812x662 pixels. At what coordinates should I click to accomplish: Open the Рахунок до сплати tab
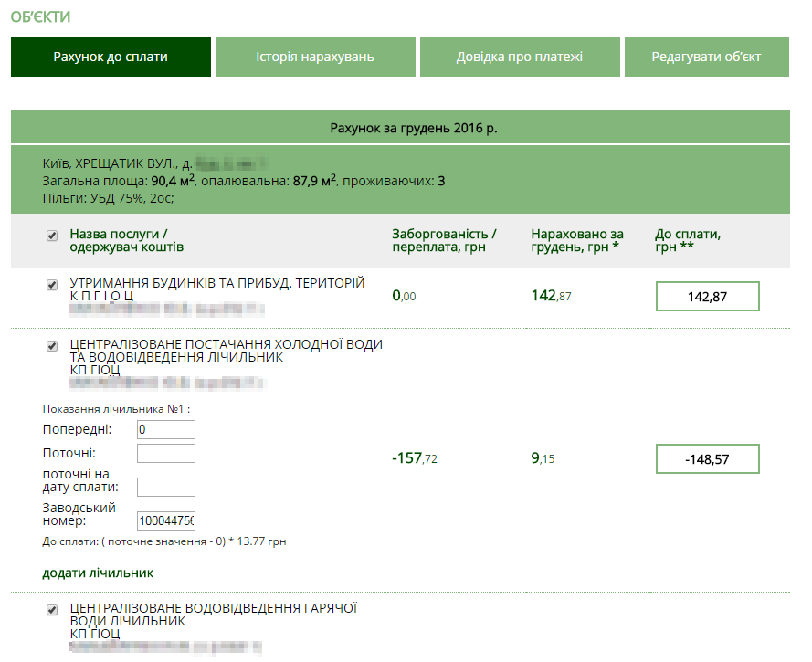click(111, 57)
